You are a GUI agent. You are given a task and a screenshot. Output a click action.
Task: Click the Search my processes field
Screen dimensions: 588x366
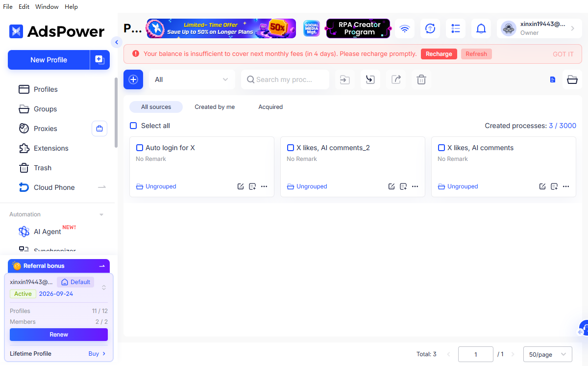coord(285,79)
